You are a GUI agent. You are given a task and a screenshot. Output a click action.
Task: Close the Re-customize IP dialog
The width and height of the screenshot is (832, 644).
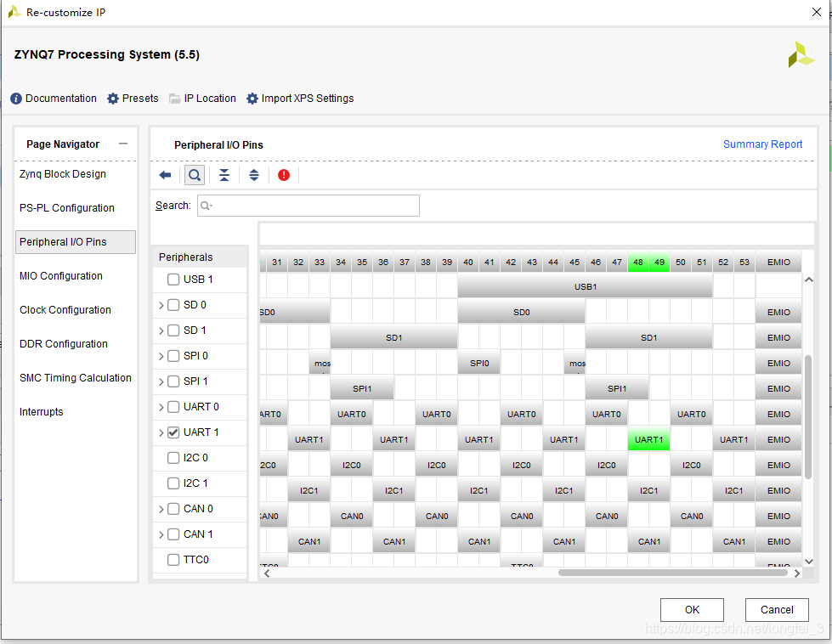click(x=817, y=12)
